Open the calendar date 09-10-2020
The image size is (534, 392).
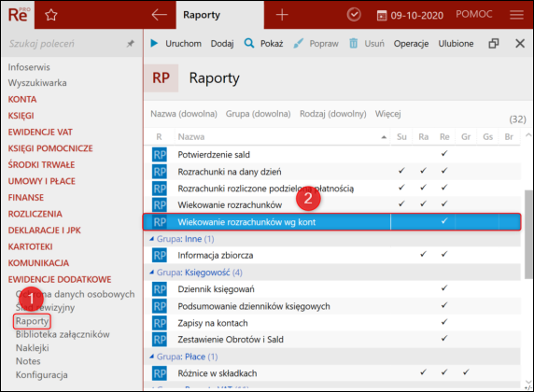[410, 15]
